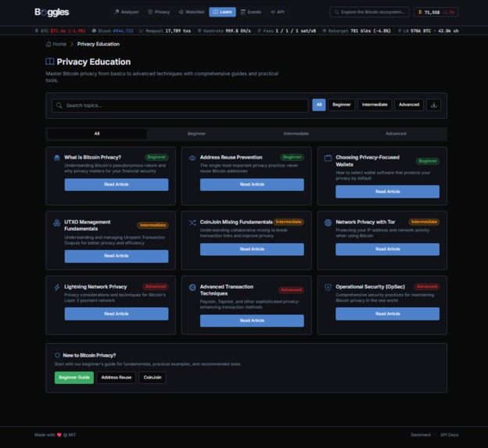This screenshot has width=488, height=448.
Task: Select the Intermediate filter button
Action: [375, 105]
